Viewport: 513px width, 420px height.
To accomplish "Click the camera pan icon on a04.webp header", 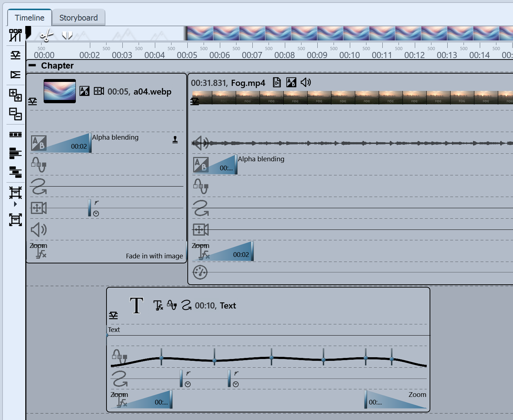I will click(98, 91).
